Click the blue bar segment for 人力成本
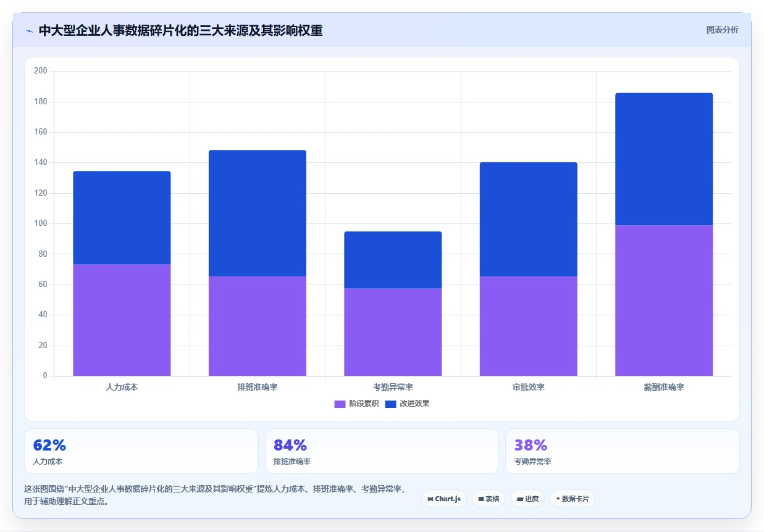Image resolution: width=764 pixels, height=532 pixels. click(122, 218)
